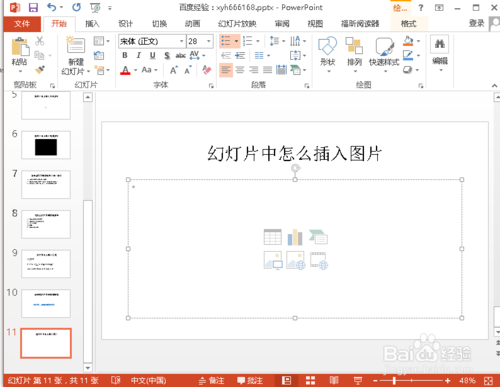Insert SmartArt graphic icon in placeholder
Screen dimensions: 500x387
[318, 237]
